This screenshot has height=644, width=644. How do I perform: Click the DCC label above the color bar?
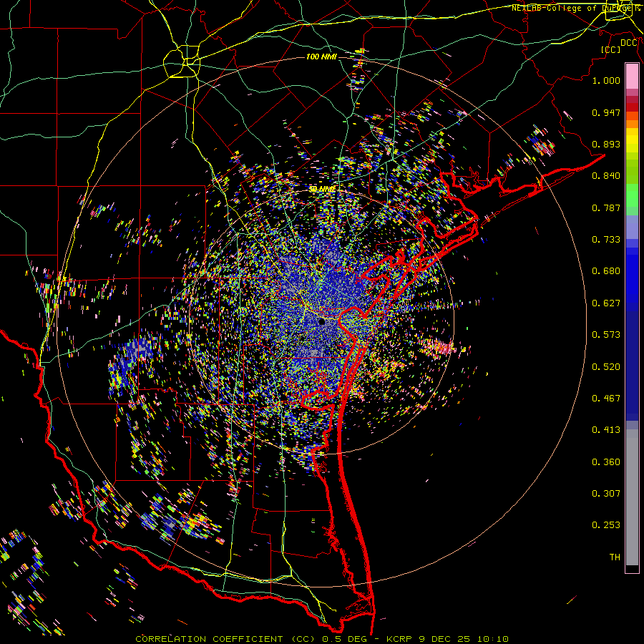click(629, 43)
